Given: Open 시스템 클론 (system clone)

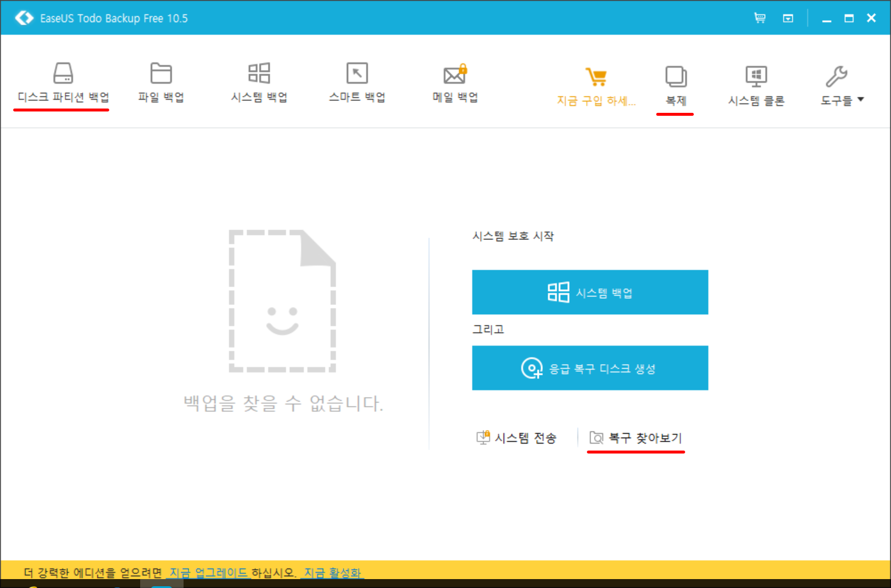Looking at the screenshot, I should (756, 86).
